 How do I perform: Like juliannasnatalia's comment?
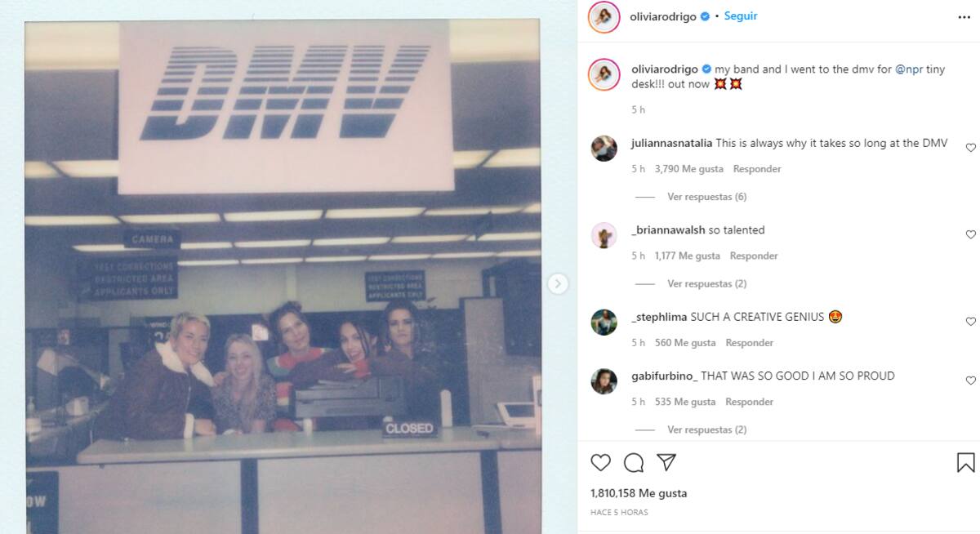point(971,148)
